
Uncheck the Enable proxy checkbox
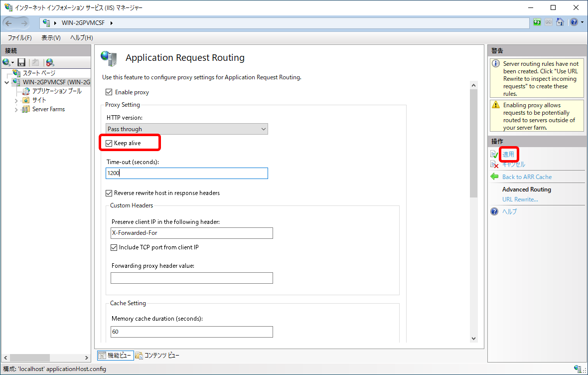pos(109,92)
